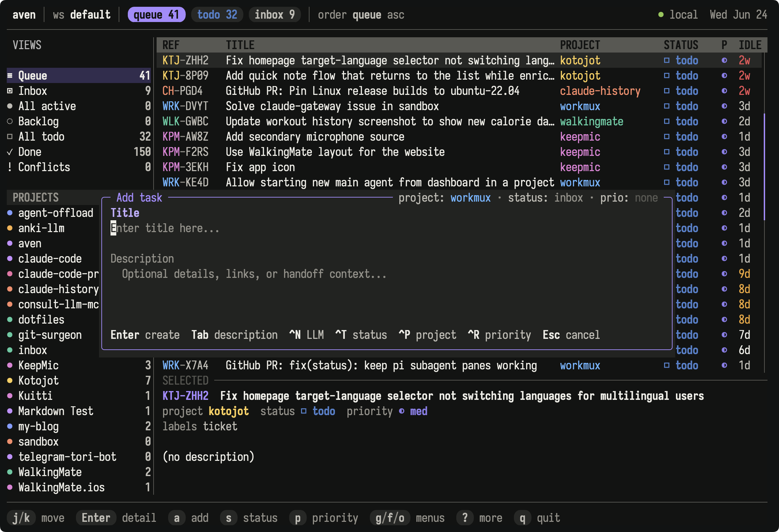This screenshot has width=779, height=532.
Task: Click the kotojot project link in selected details
Action: click(229, 411)
